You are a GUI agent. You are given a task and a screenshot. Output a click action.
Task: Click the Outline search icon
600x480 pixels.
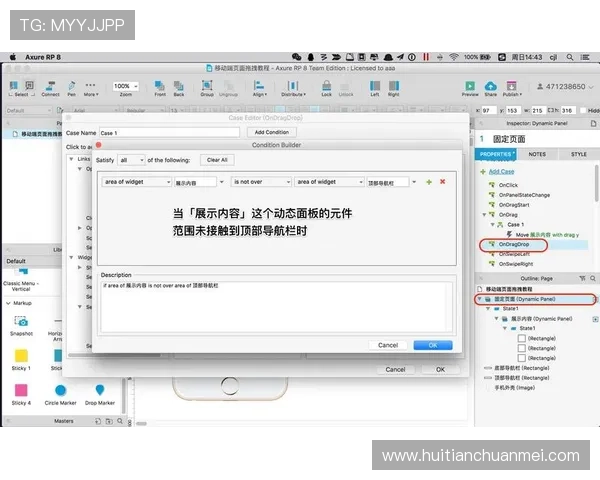(x=593, y=278)
